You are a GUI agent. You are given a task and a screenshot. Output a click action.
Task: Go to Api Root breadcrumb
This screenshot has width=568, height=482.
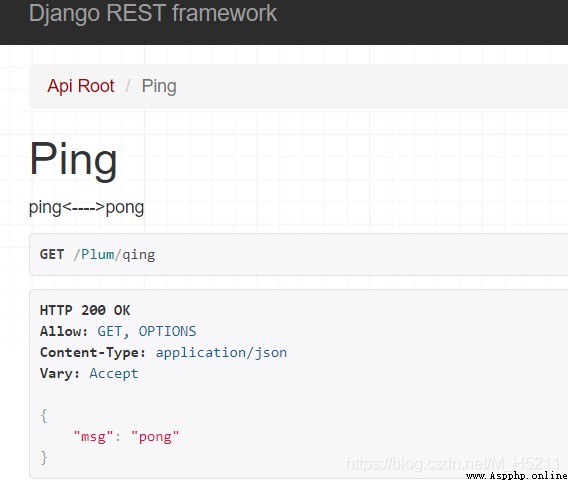point(81,86)
